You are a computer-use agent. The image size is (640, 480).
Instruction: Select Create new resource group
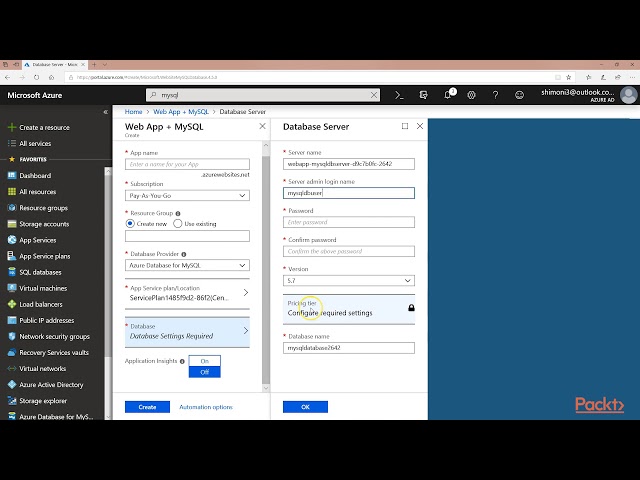(130, 224)
